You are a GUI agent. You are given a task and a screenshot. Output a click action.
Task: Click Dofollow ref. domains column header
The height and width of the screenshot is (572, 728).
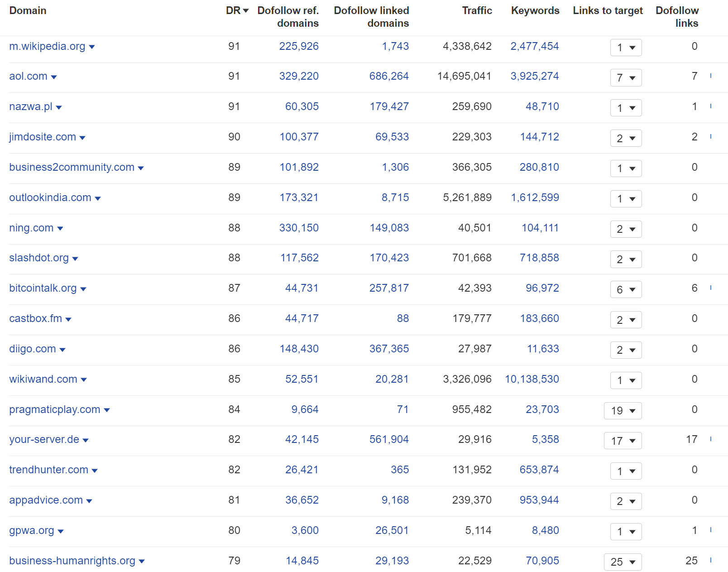tap(288, 17)
